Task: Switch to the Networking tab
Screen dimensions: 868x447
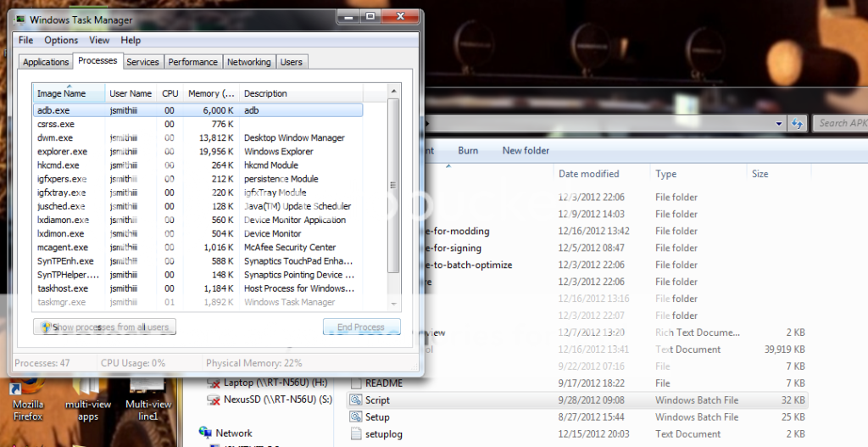Action: pos(248,62)
